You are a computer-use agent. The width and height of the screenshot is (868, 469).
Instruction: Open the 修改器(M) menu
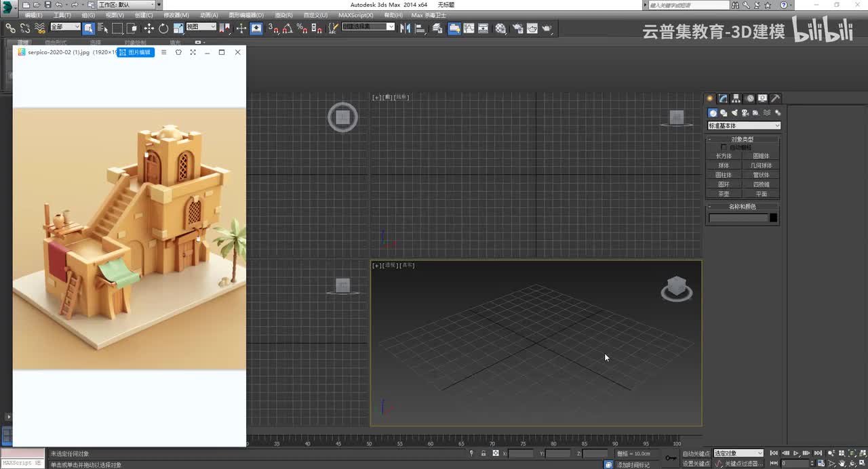point(176,15)
